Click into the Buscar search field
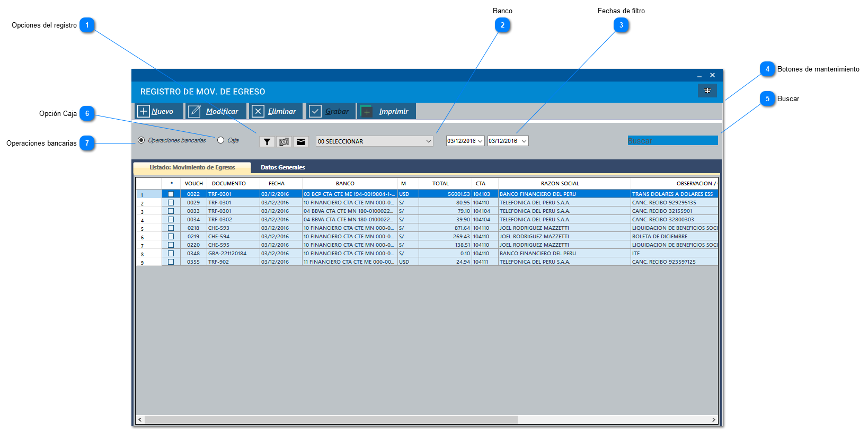 672,140
